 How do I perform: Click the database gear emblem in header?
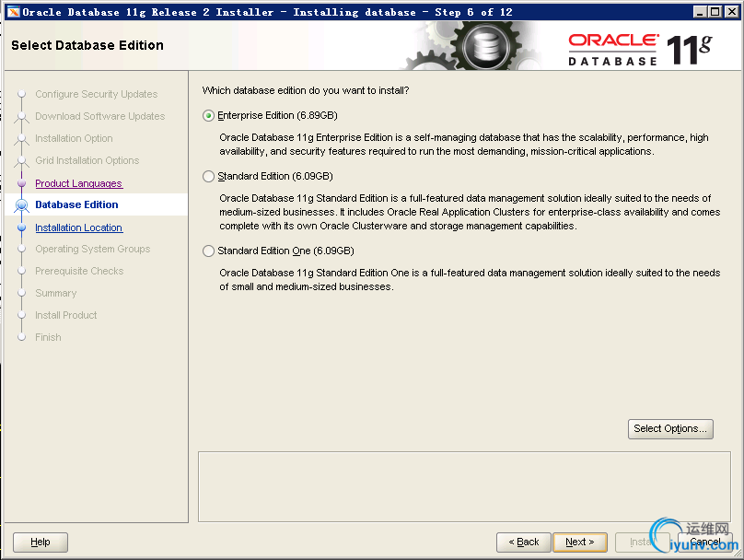(x=486, y=48)
